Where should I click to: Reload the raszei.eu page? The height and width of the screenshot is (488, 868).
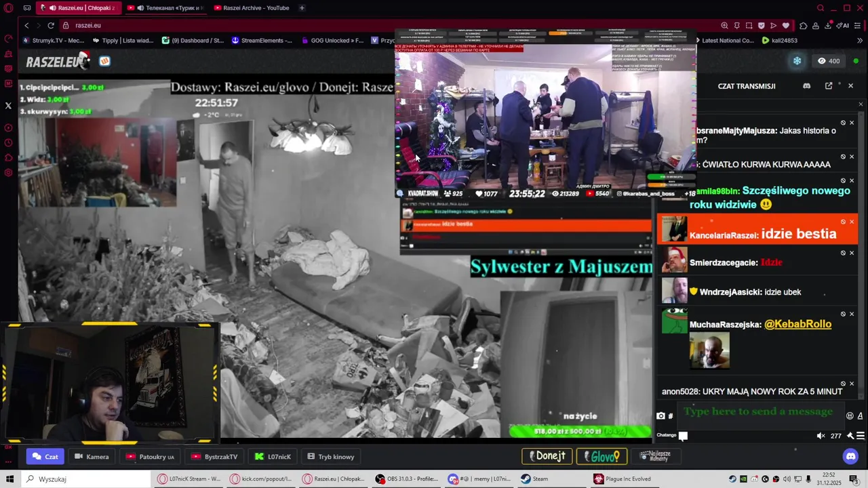tap(50, 25)
